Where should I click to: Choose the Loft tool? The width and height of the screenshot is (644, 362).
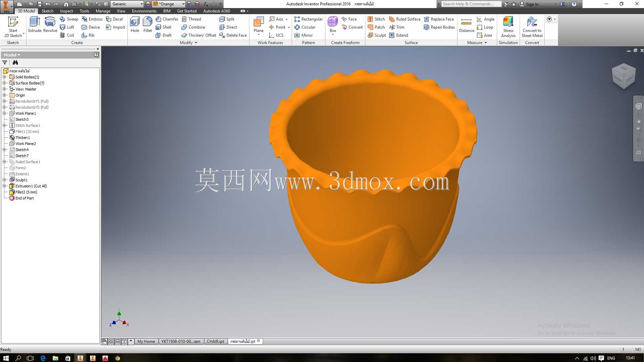[67, 27]
